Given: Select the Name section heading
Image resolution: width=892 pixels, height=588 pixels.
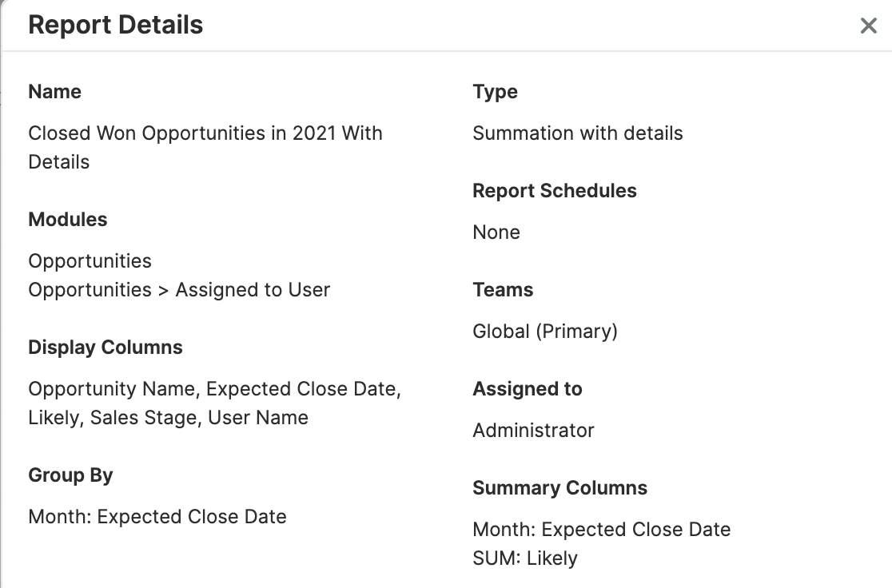Looking at the screenshot, I should [54, 92].
